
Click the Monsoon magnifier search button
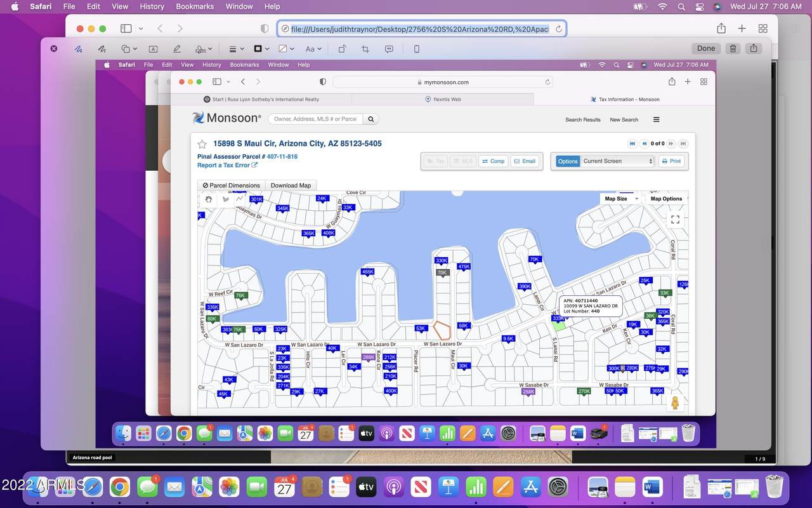(372, 119)
